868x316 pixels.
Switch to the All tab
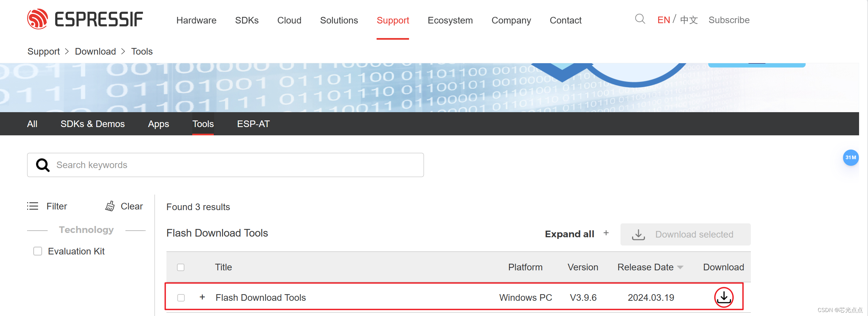(32, 124)
